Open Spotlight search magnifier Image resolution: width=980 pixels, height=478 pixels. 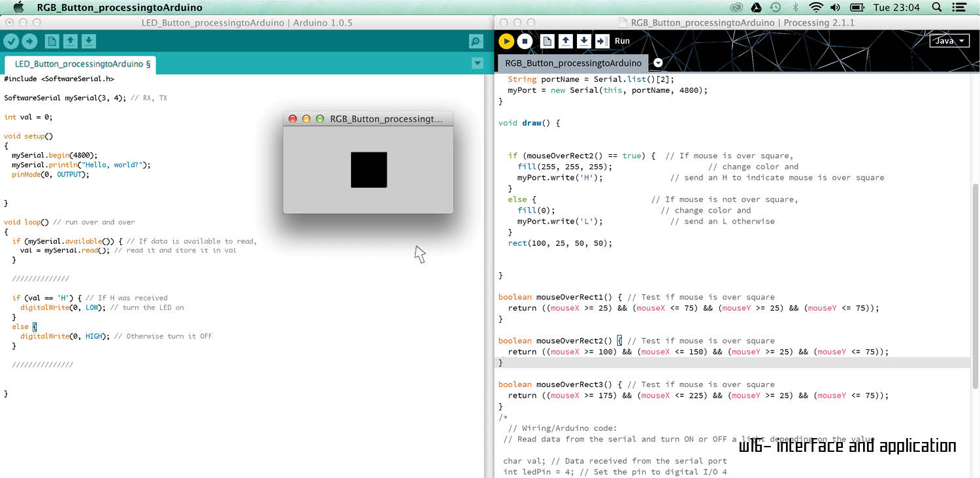click(937, 7)
